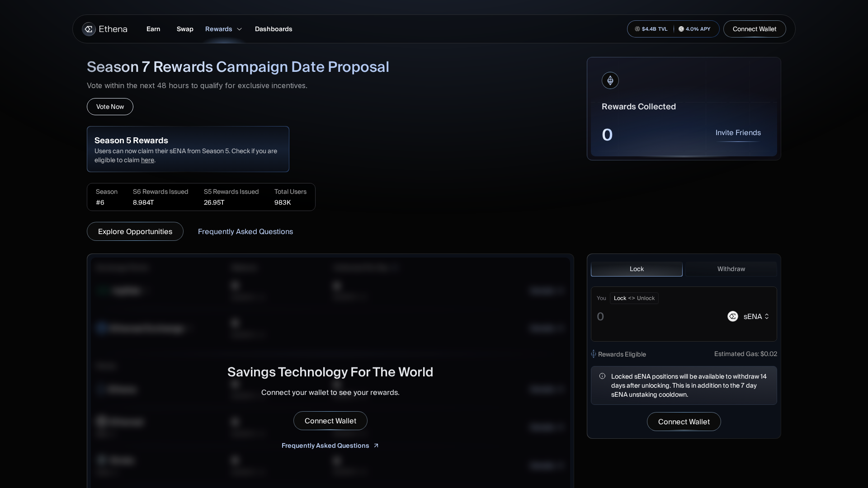Click the Rewards Collected 0 value
This screenshot has height=488, width=868.
pyautogui.click(x=607, y=135)
